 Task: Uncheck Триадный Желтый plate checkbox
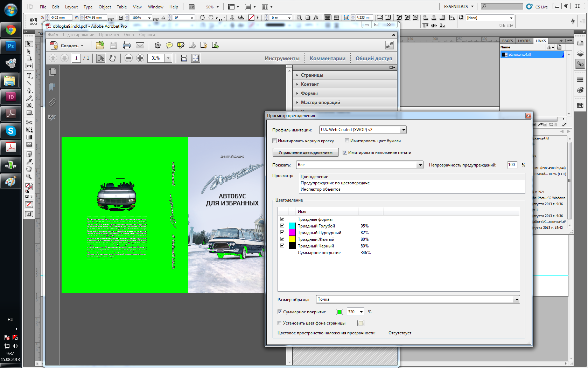click(x=282, y=239)
